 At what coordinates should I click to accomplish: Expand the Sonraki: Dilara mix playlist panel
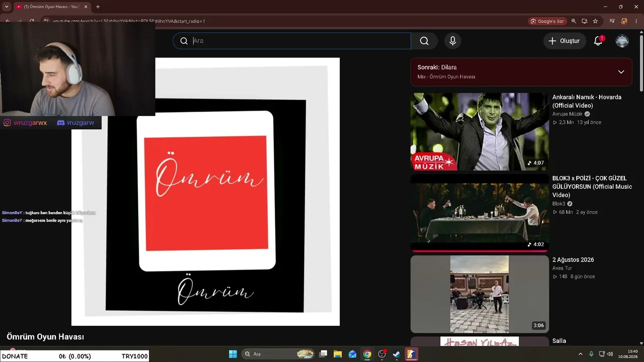(x=621, y=72)
